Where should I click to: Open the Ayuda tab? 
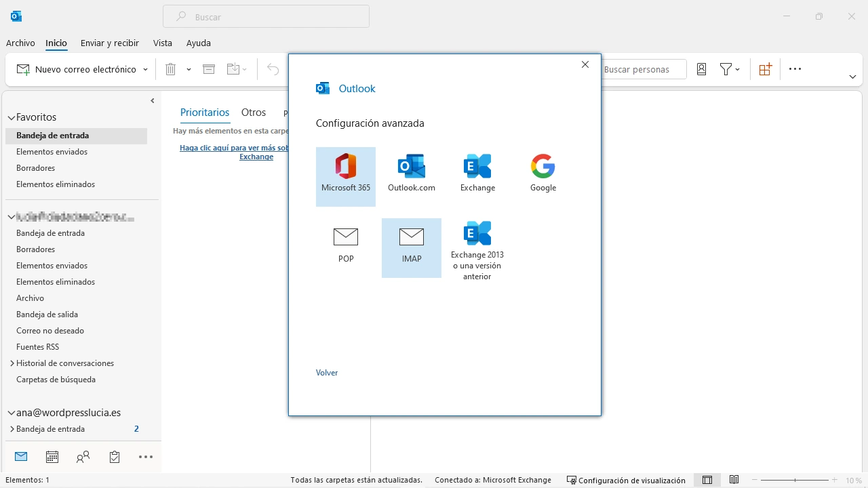199,43
